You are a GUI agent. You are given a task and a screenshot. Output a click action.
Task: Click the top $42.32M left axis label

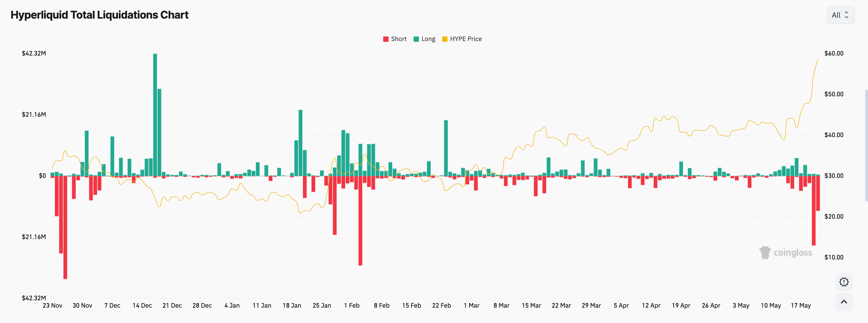click(x=34, y=53)
